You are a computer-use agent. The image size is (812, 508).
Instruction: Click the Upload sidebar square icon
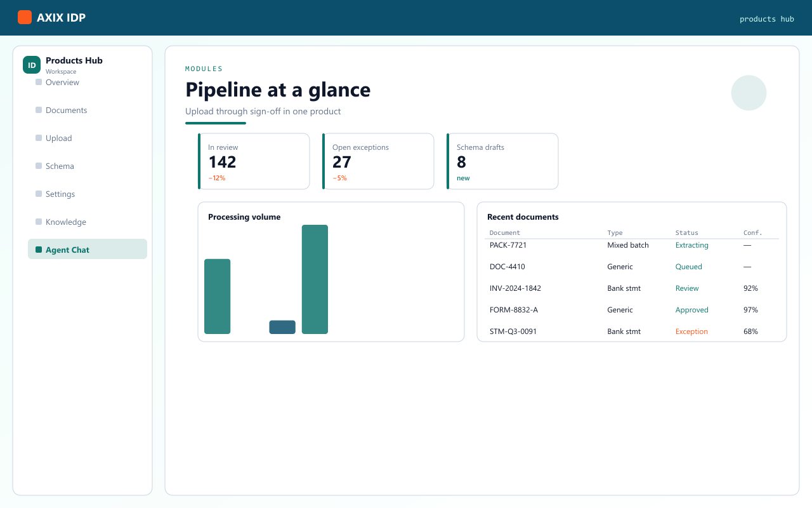coord(39,138)
